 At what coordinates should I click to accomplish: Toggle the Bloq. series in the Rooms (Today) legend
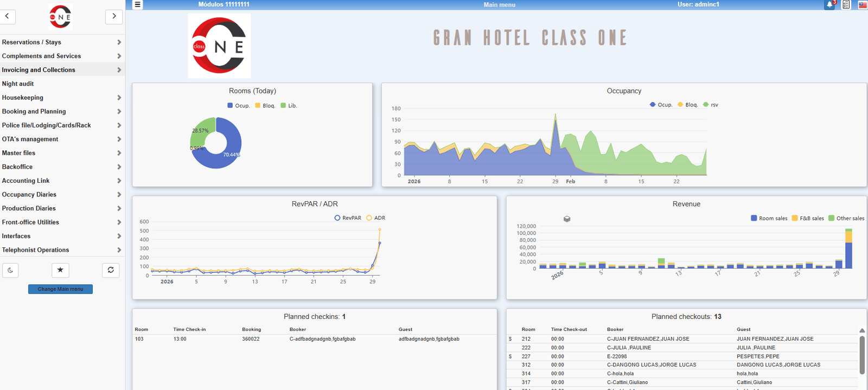pyautogui.click(x=265, y=106)
